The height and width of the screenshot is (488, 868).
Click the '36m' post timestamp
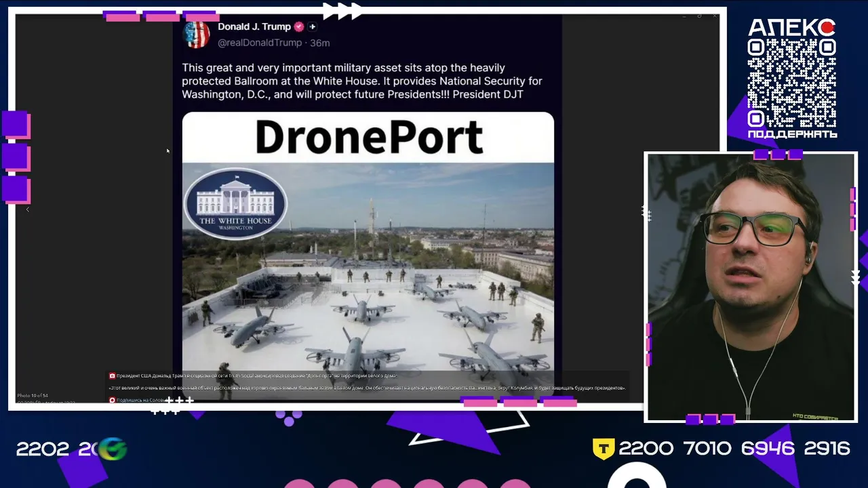pyautogui.click(x=320, y=43)
